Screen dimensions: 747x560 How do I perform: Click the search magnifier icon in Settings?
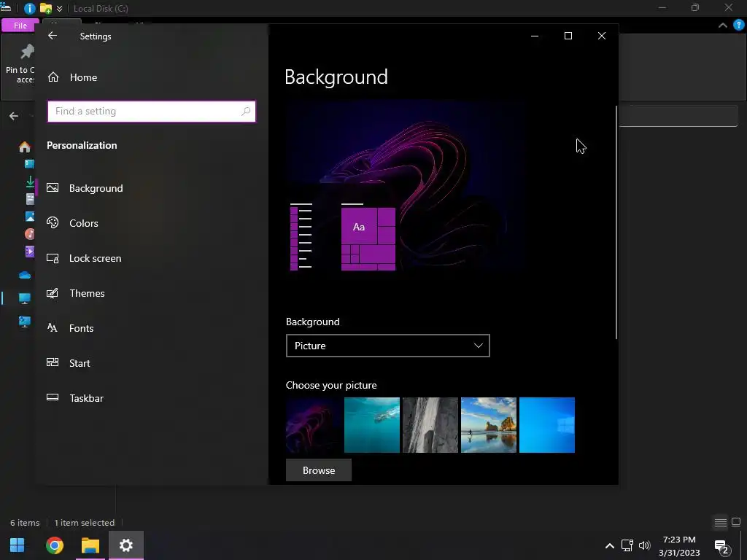pos(246,112)
